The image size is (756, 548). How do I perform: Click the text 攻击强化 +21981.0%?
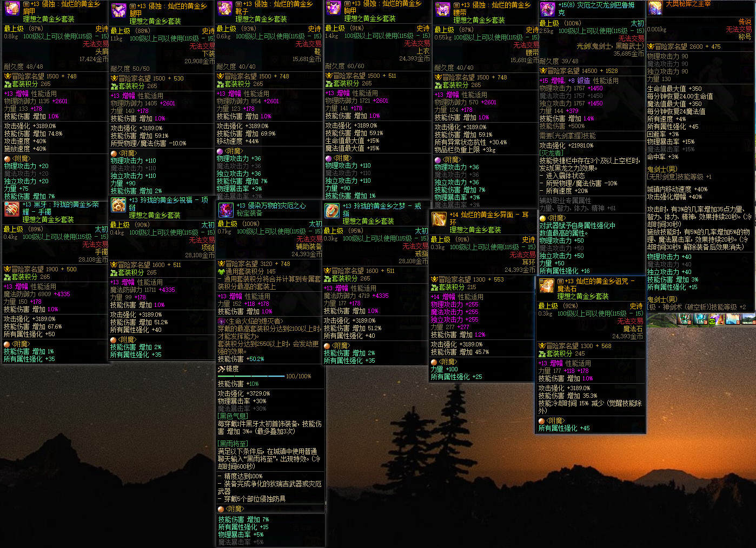point(566,145)
